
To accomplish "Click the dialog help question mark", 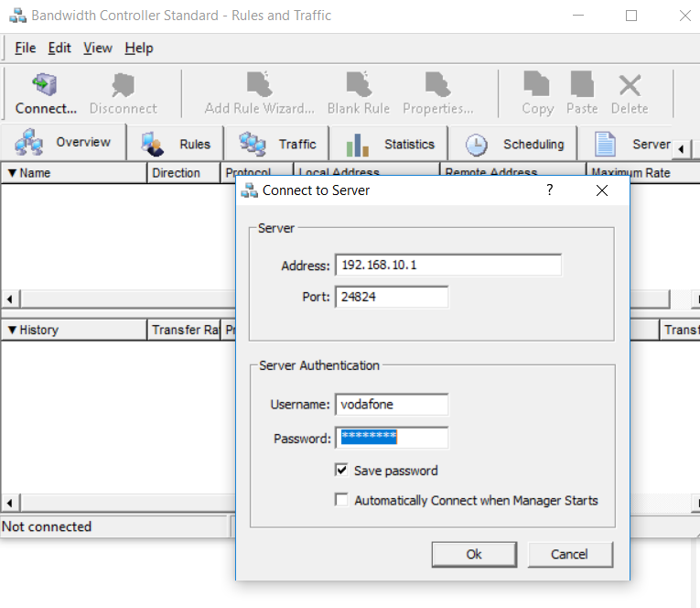I will coord(550,190).
